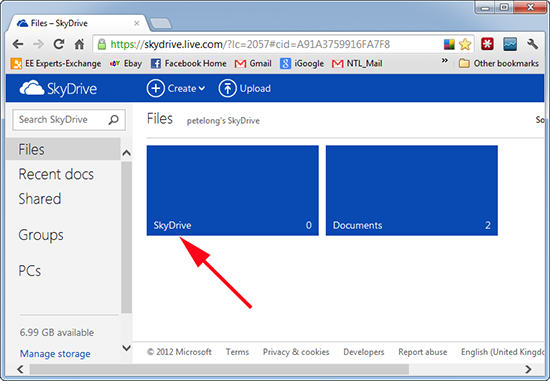This screenshot has width=550, height=381.
Task: Open the blue chart extension icon
Action: click(510, 44)
